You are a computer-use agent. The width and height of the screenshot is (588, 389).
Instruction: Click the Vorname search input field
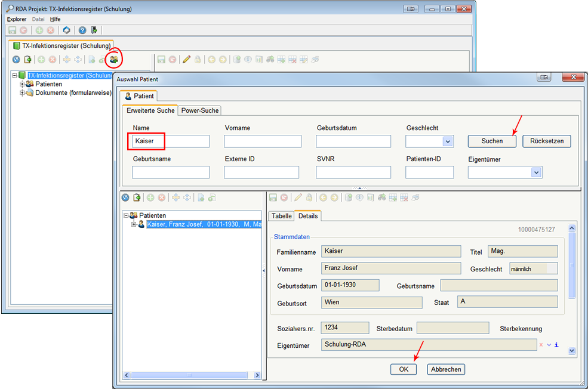point(263,141)
